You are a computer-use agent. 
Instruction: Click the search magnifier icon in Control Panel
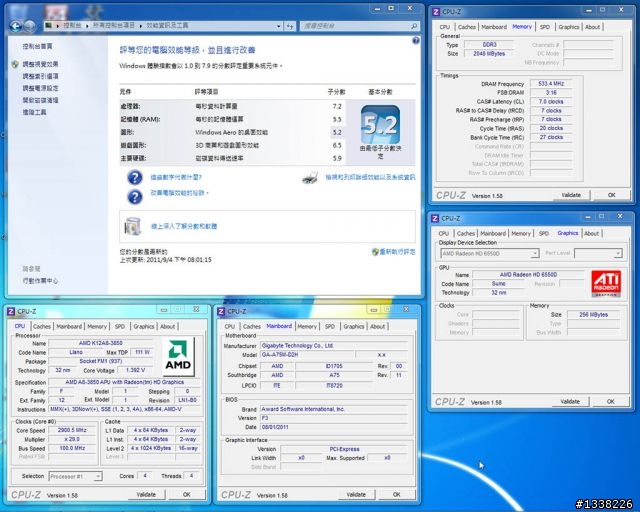tap(414, 26)
